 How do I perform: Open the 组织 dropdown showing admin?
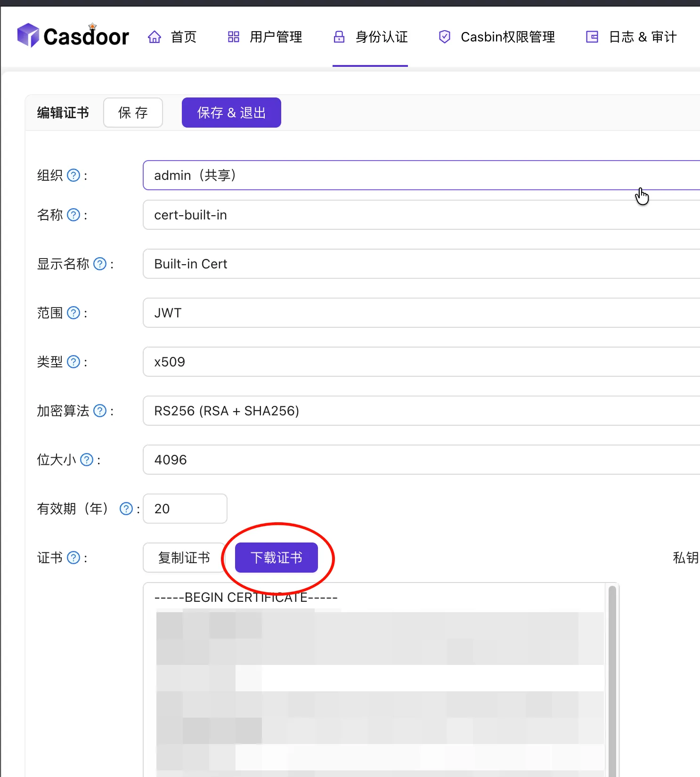point(419,176)
